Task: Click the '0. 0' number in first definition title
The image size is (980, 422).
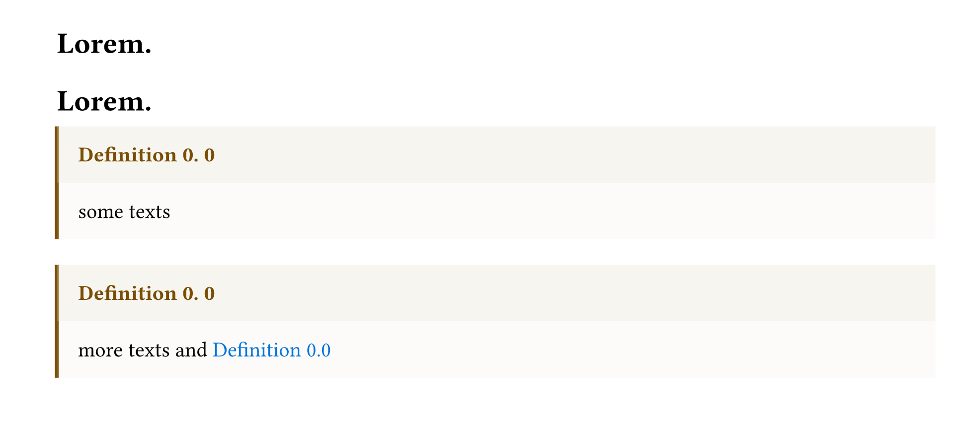Action: (x=199, y=155)
